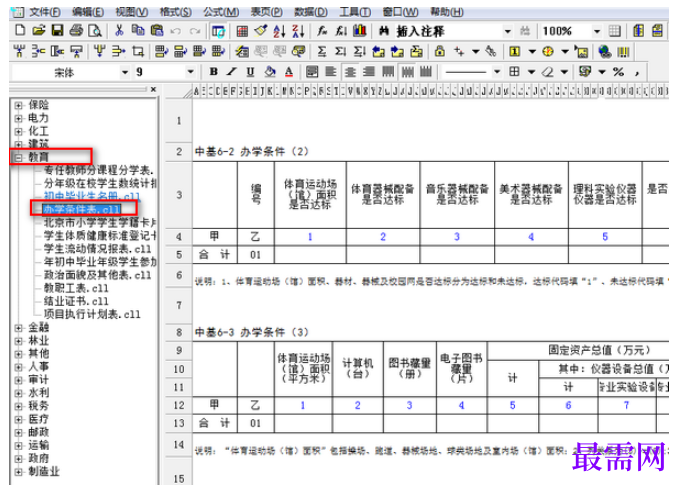
Task: Toggle italic formatting
Action: coord(231,72)
